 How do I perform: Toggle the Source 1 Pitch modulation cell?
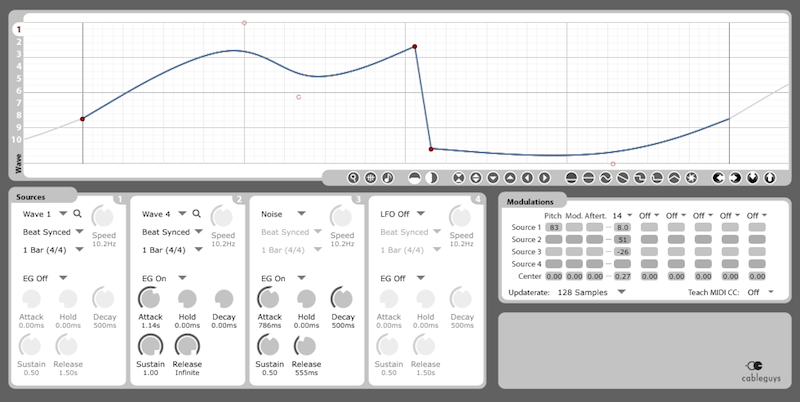coord(553,228)
